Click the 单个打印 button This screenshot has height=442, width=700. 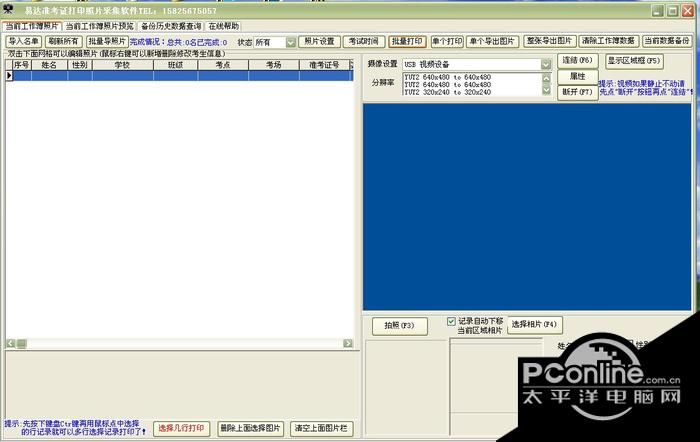[x=447, y=42]
